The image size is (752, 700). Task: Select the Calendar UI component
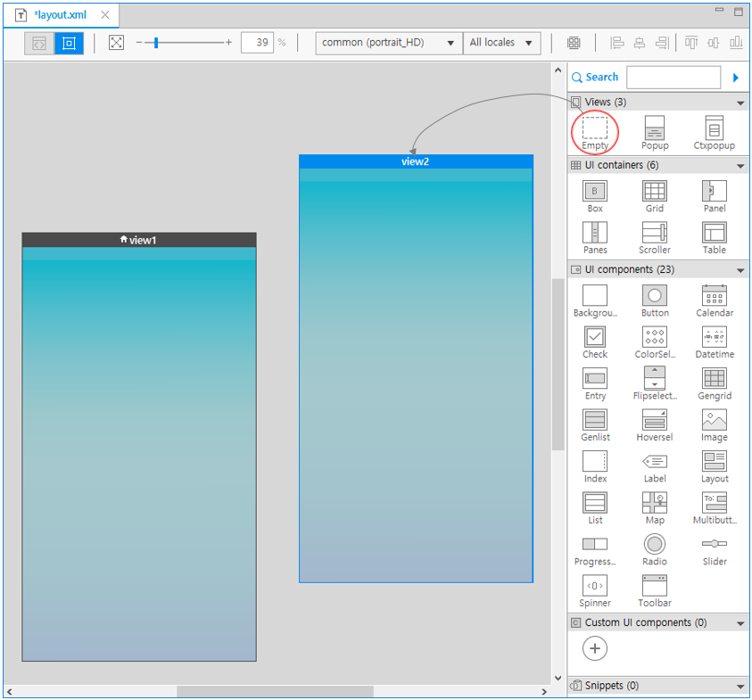tap(714, 295)
